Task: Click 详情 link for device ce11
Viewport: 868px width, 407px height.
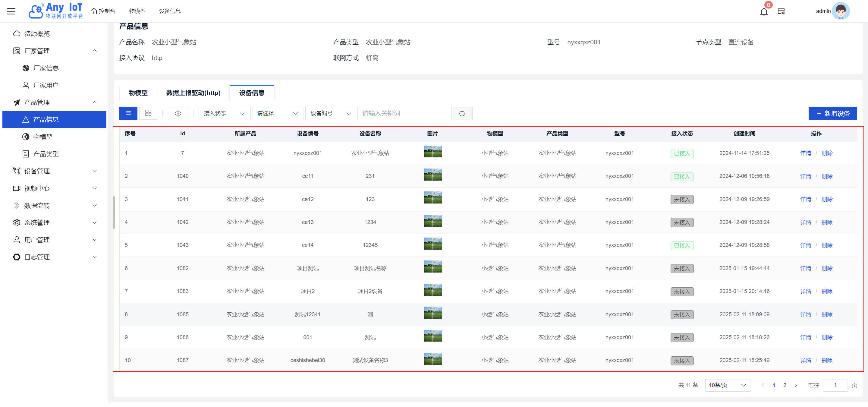Action: [805, 176]
